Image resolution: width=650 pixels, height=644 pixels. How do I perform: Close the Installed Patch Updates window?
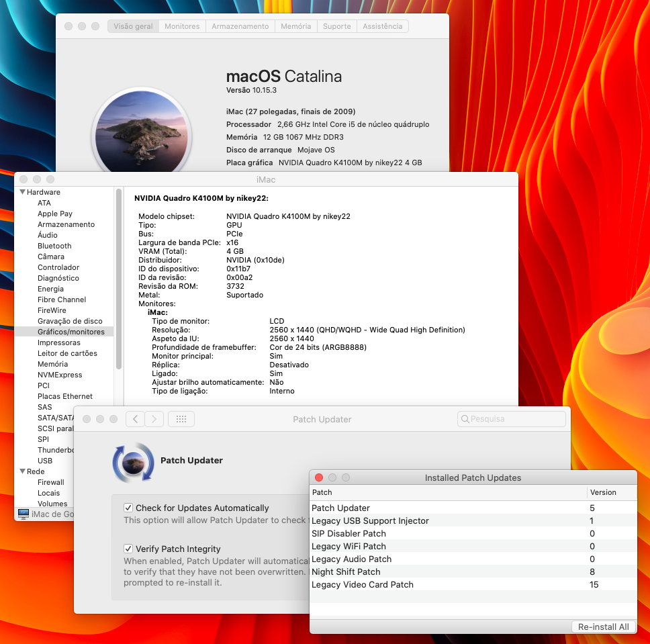click(x=319, y=477)
